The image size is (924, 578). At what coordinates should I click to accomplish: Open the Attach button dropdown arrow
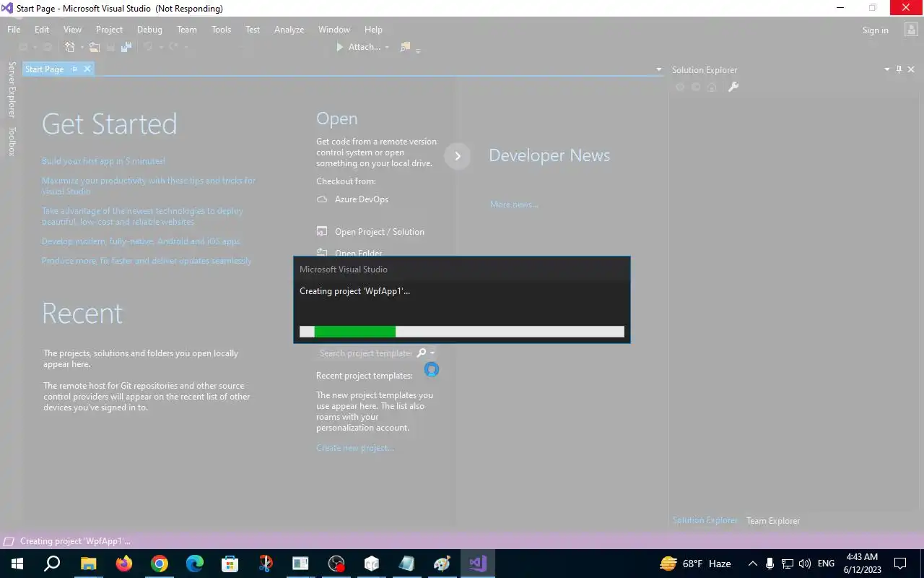click(x=387, y=47)
